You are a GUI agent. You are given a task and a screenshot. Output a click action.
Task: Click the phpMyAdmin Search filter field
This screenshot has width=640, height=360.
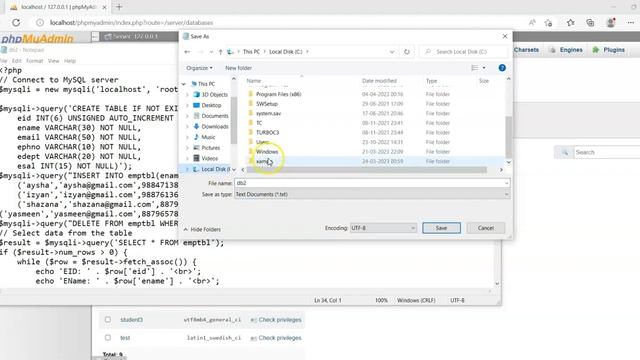pyautogui.click(x=607, y=152)
